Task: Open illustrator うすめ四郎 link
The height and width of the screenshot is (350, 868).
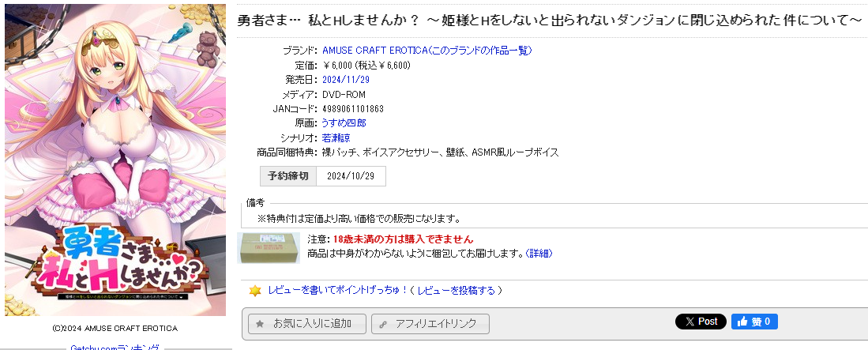Action: pos(344,123)
